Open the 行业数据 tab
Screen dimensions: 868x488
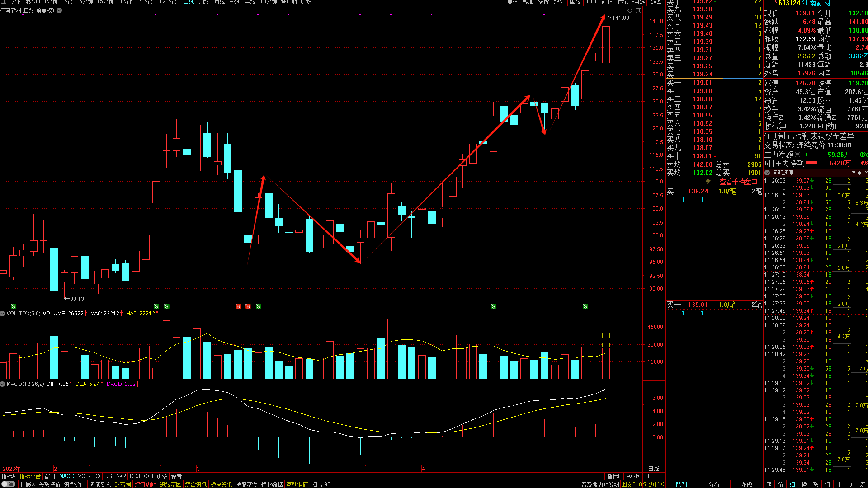[272, 484]
